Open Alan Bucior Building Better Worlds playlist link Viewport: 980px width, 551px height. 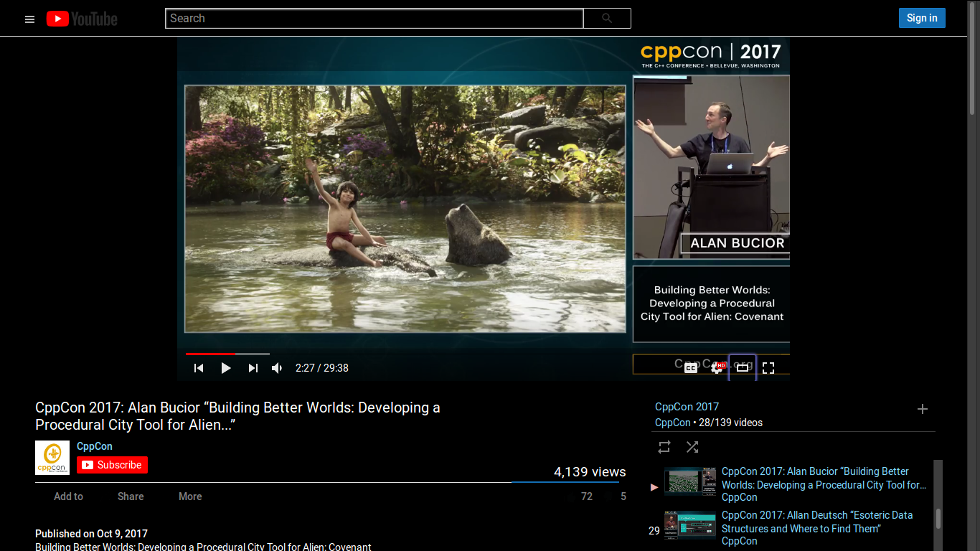[824, 479]
